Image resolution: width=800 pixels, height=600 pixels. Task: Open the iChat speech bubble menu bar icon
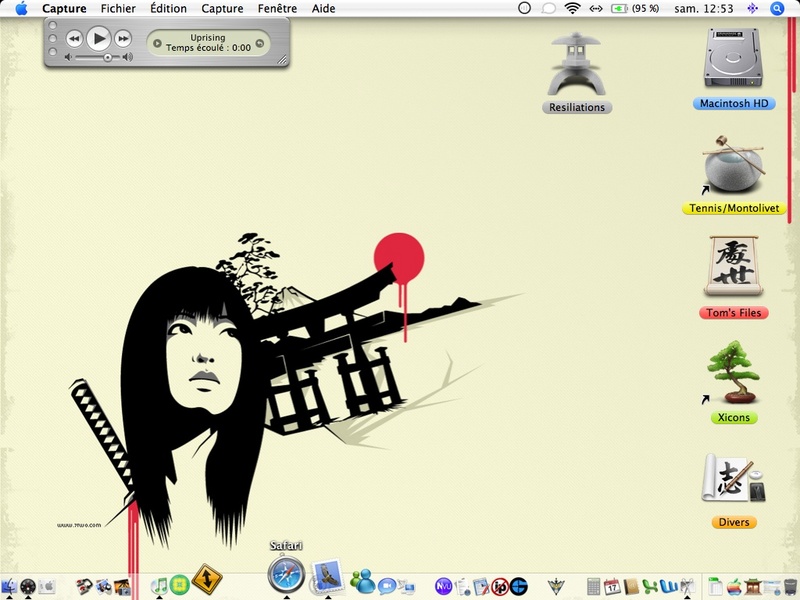[548, 8]
